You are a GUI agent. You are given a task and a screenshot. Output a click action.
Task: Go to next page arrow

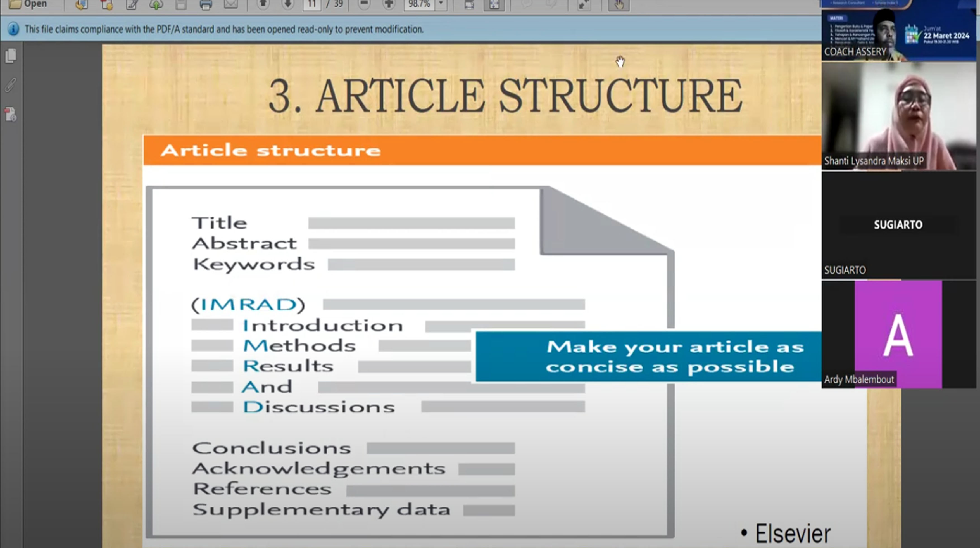[x=288, y=4]
